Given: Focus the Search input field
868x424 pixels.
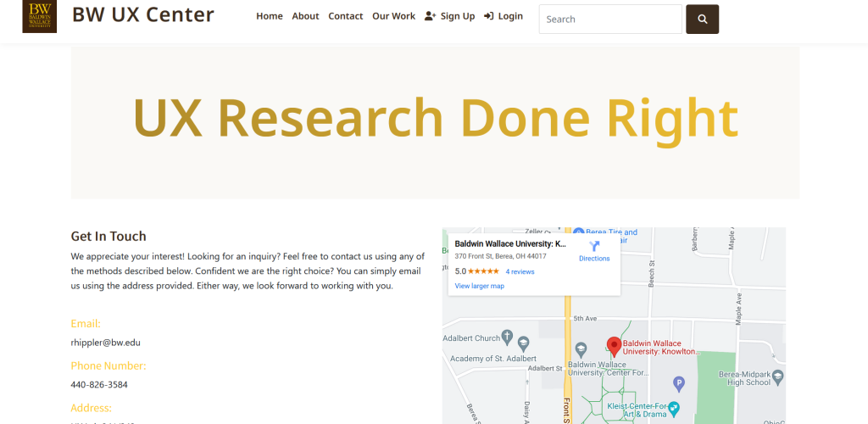Looking at the screenshot, I should click(610, 19).
